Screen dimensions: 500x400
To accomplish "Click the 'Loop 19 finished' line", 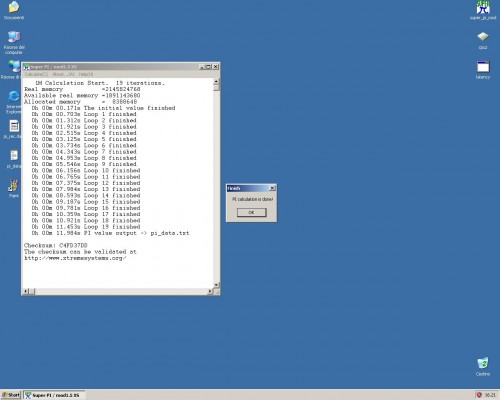I will (x=86, y=227).
